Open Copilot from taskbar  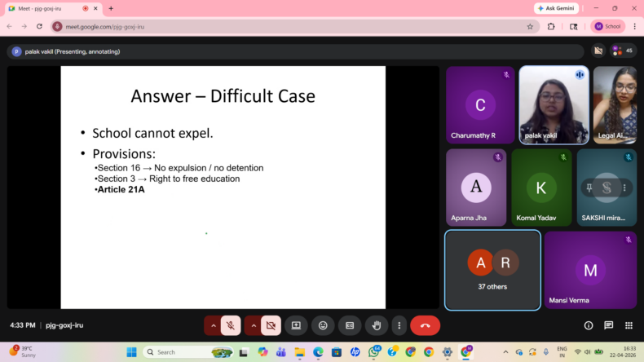click(262, 352)
